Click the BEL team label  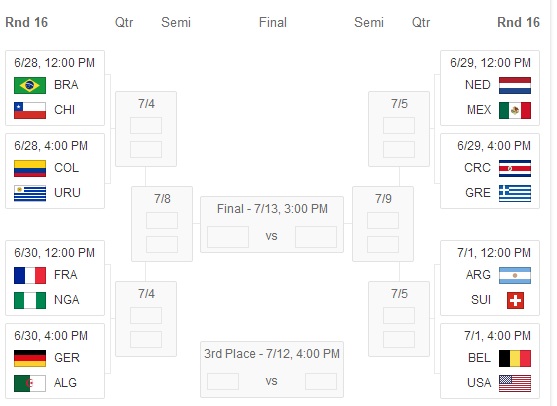pyautogui.click(x=479, y=358)
